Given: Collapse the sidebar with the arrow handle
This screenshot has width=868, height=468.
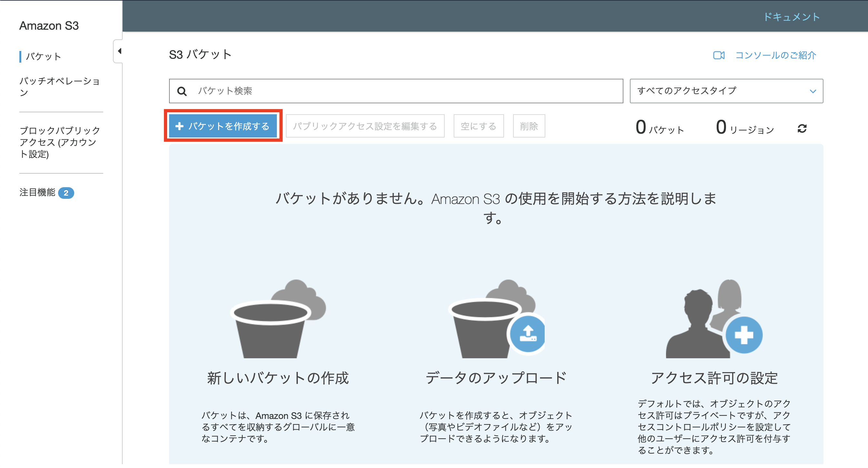Looking at the screenshot, I should pos(119,51).
